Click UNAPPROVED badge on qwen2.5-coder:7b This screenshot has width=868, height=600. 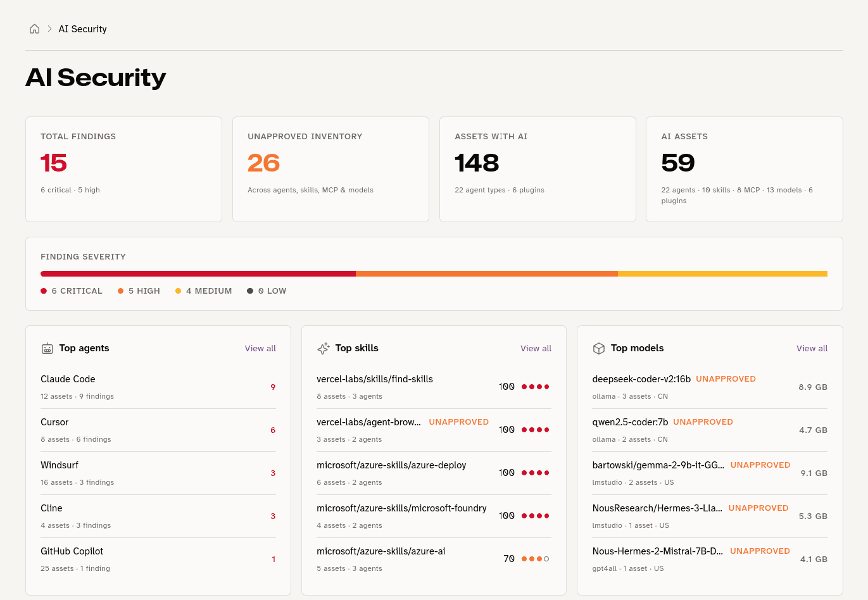(x=703, y=422)
